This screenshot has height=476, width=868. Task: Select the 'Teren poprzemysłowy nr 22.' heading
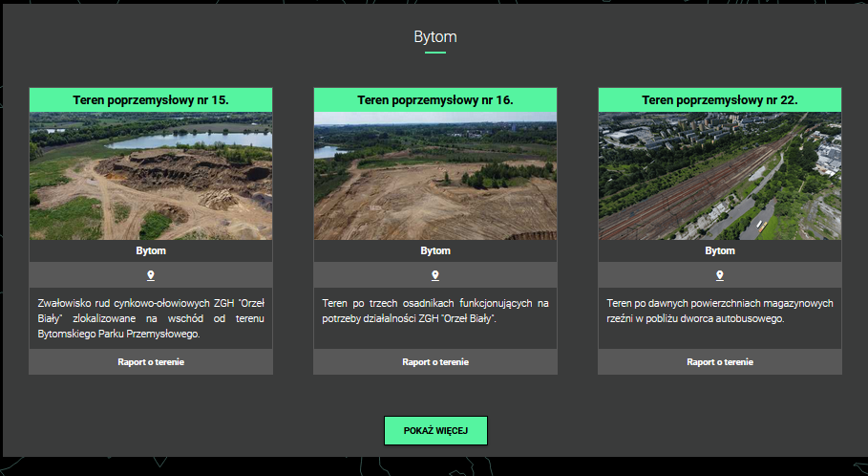pos(720,100)
